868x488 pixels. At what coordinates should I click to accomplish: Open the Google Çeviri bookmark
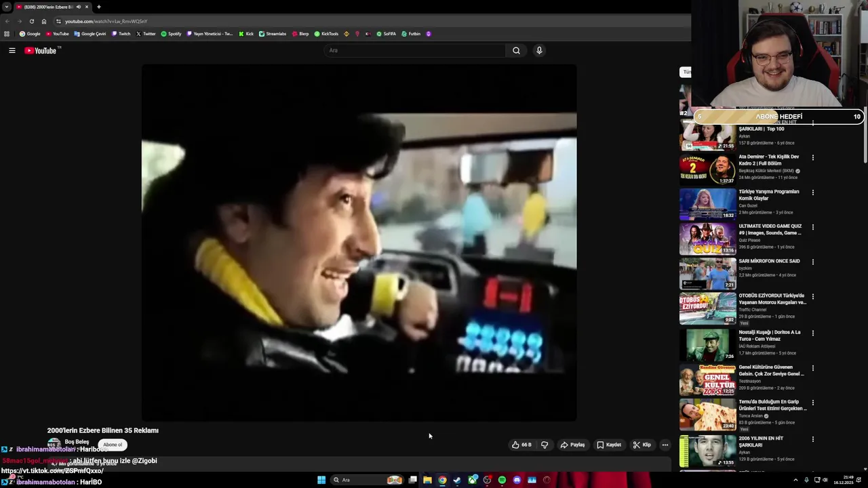[x=90, y=34]
